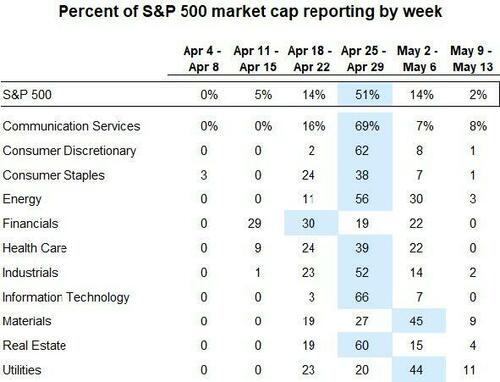
Task: Click the highlighted 69% Communication Services cell
Action: 365,126
